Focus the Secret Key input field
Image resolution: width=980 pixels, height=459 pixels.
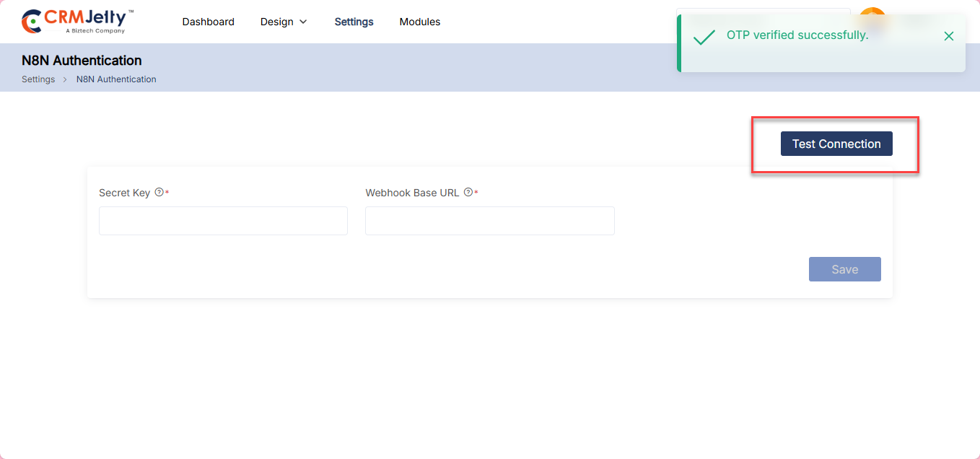223,221
